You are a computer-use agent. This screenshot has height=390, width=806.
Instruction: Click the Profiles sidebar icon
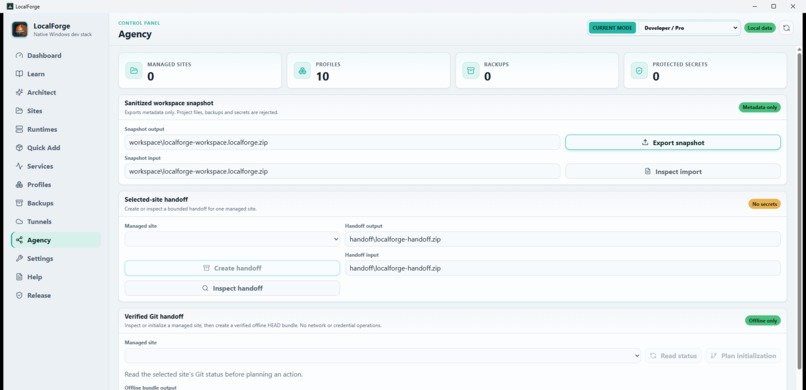[19, 185]
